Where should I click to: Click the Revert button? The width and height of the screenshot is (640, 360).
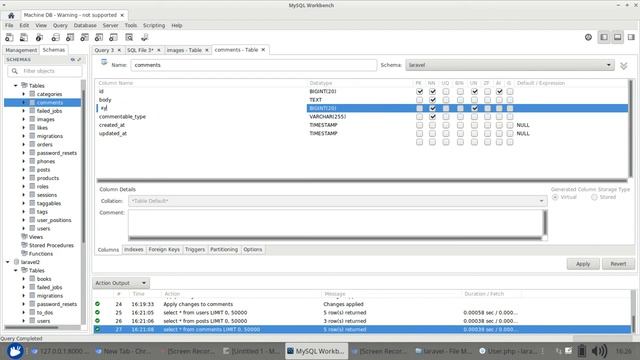618,264
